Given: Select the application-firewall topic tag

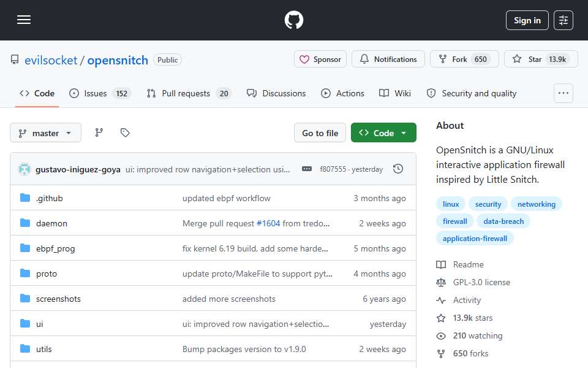Looking at the screenshot, I should point(475,239).
